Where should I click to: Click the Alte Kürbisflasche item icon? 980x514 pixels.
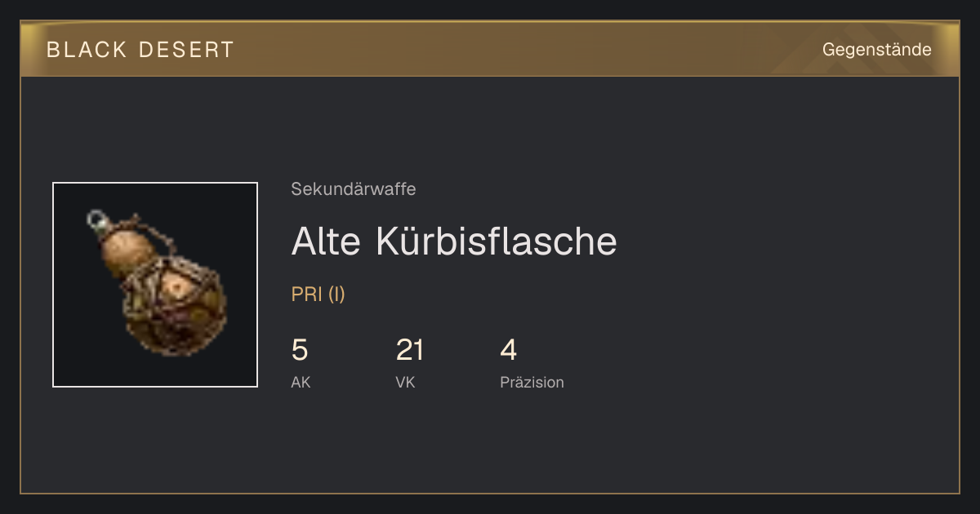155,285
